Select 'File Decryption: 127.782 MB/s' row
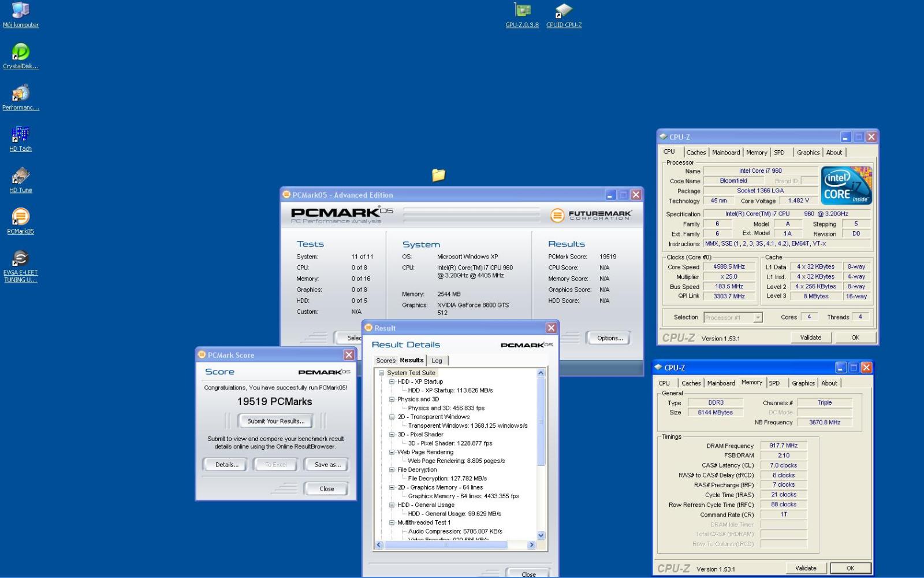Image resolution: width=924 pixels, height=578 pixels. pos(448,479)
